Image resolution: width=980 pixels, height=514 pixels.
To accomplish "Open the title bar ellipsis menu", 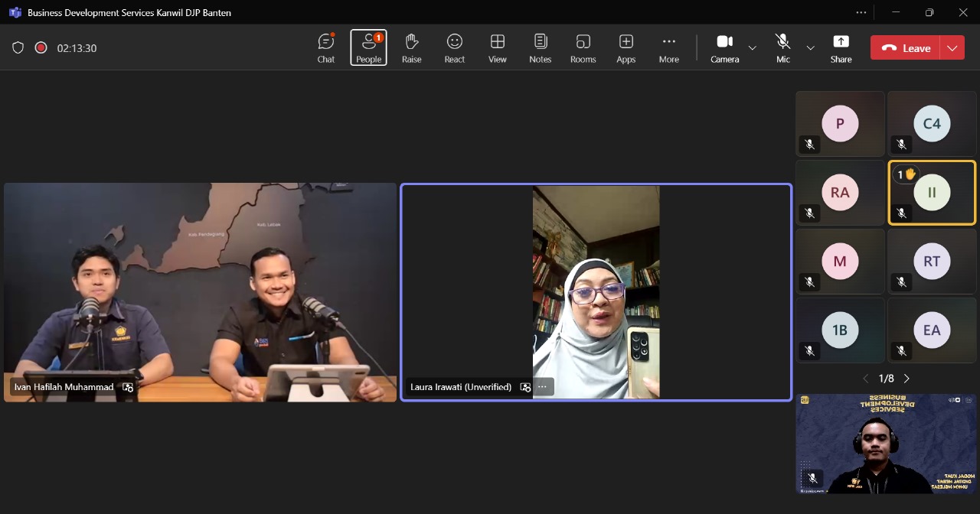I will pos(861,12).
